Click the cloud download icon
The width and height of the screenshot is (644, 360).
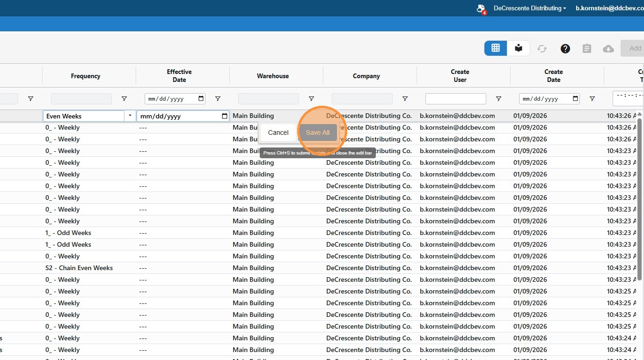point(608,49)
